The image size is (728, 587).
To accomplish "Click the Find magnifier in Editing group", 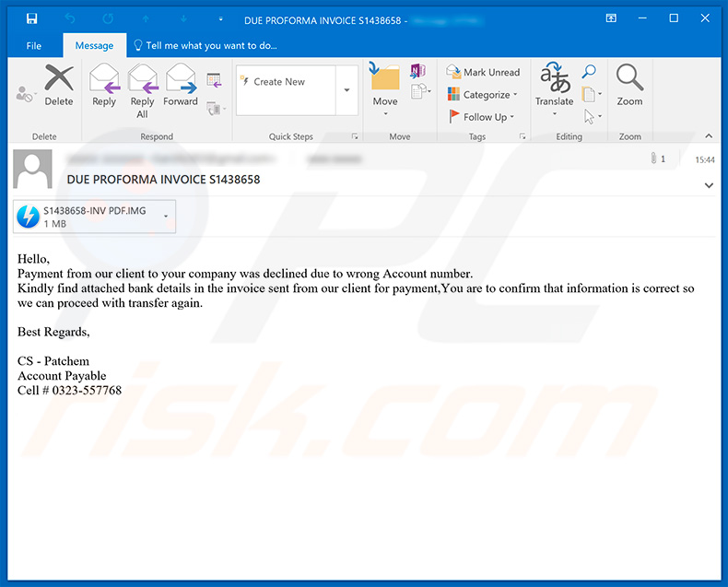I will 589,72.
